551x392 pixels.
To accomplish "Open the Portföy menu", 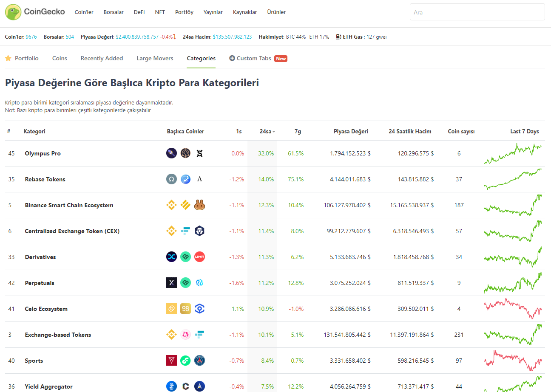I will click(x=184, y=12).
